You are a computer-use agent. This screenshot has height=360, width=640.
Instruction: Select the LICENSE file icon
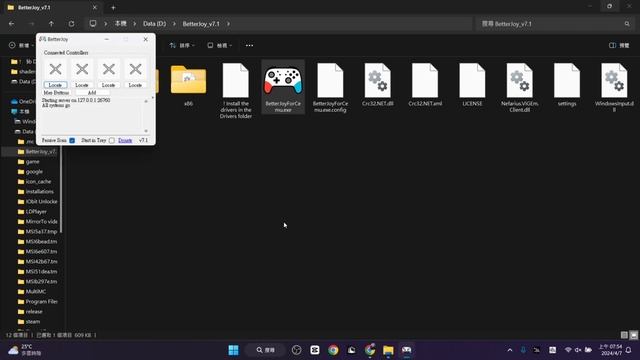pos(472,80)
